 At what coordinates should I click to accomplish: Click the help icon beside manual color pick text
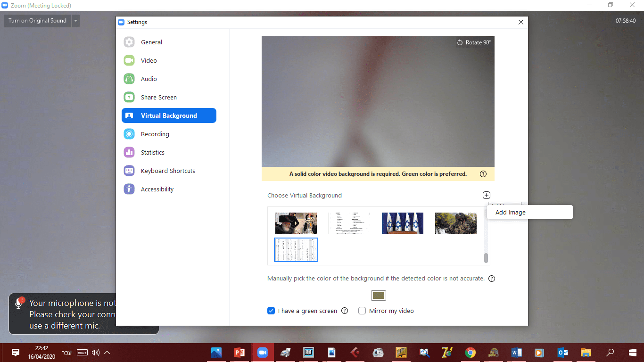tap(492, 279)
